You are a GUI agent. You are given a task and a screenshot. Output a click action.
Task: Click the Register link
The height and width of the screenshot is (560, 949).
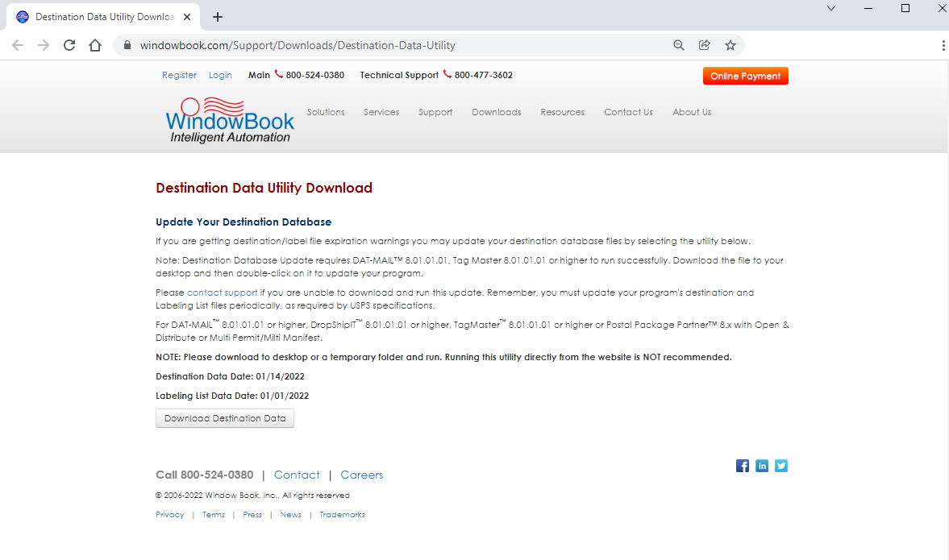pos(179,75)
